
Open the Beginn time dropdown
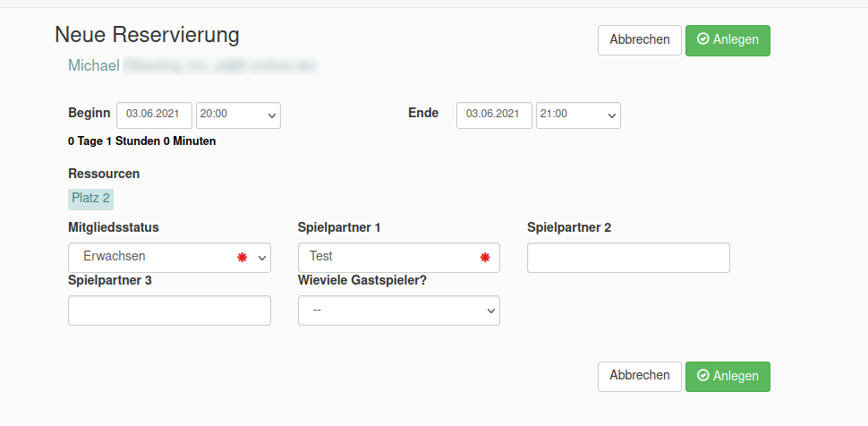click(x=238, y=115)
